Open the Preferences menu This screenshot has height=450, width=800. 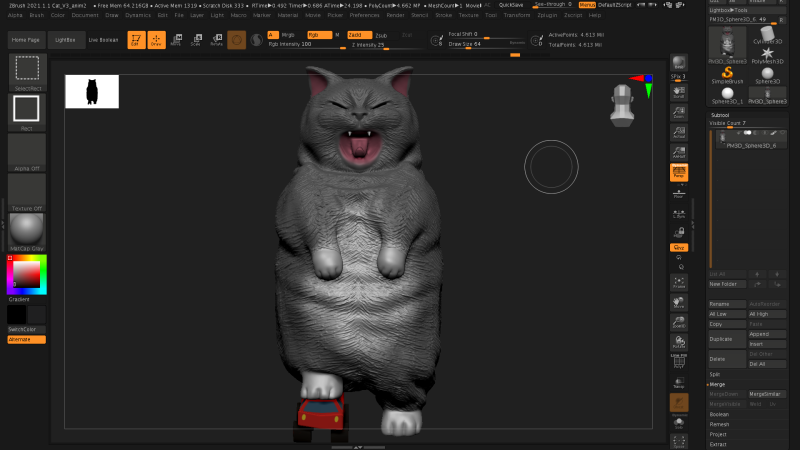point(364,16)
